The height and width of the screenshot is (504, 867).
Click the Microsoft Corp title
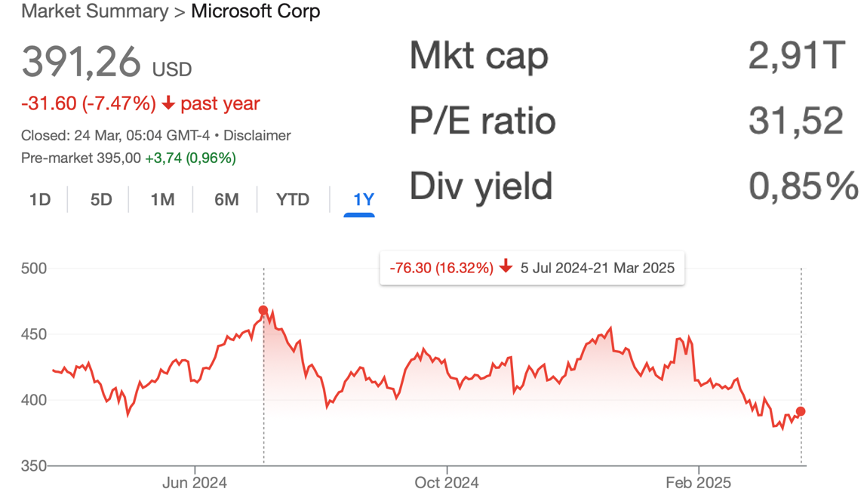click(x=256, y=12)
